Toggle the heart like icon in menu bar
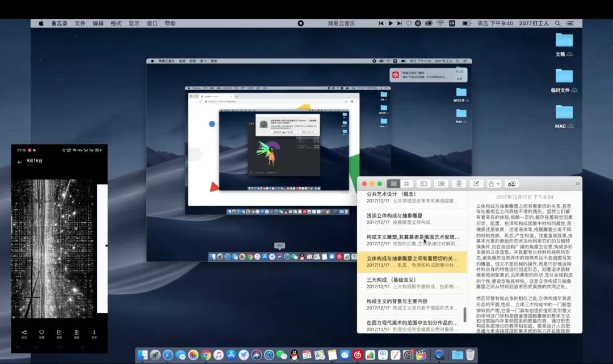613x364 pixels. (409, 23)
